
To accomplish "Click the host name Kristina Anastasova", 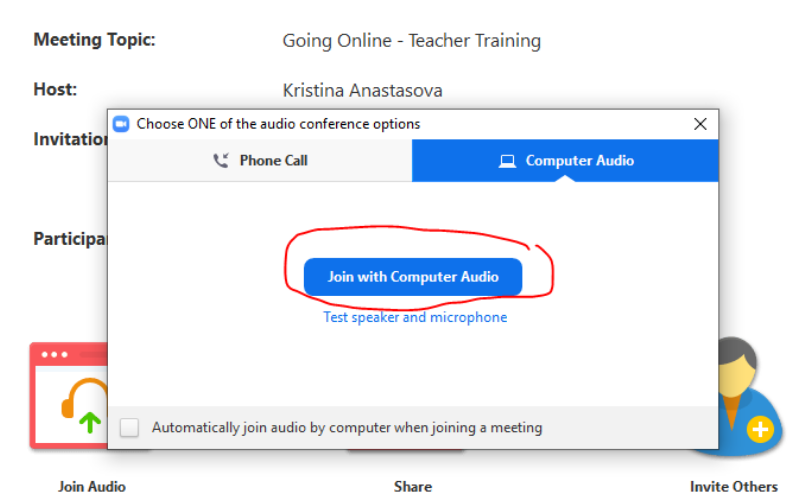I will (362, 90).
